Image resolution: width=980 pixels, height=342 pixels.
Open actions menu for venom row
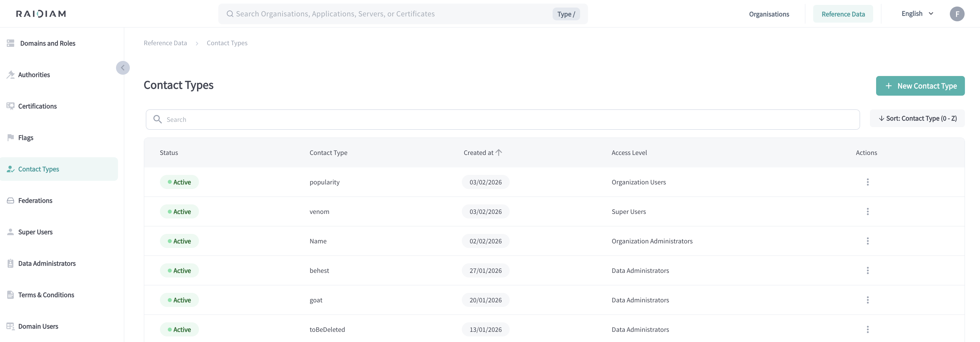point(867,212)
